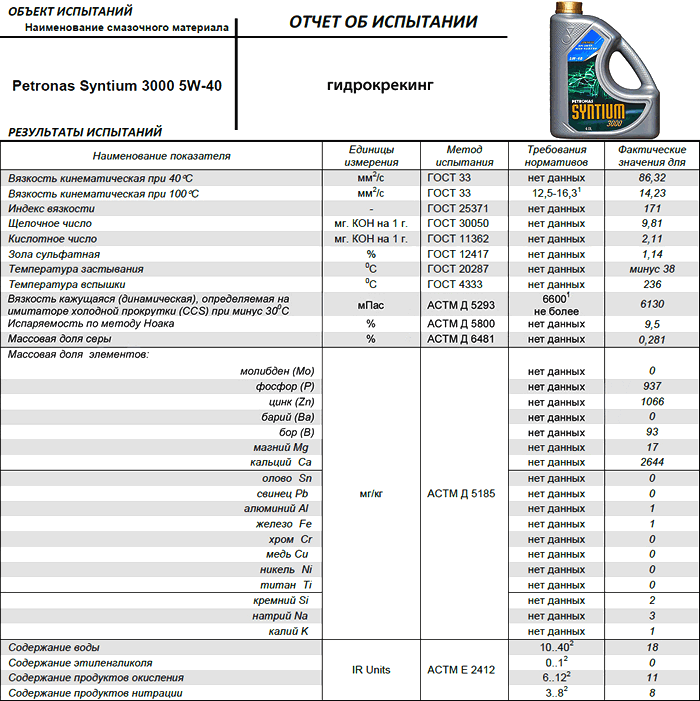Click the 'Кислотное число' row label
Viewport: 700px width, 701px height.
point(52,239)
